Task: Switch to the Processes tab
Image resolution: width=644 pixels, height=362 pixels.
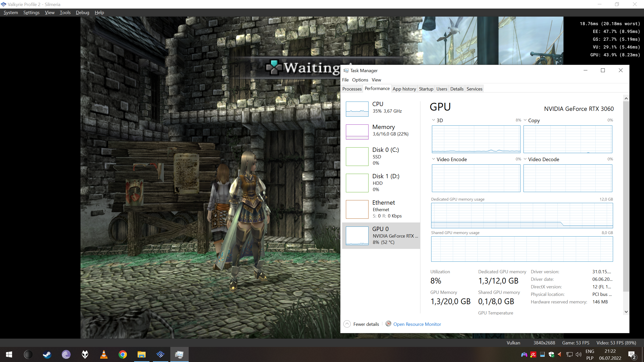Action: coord(352,89)
